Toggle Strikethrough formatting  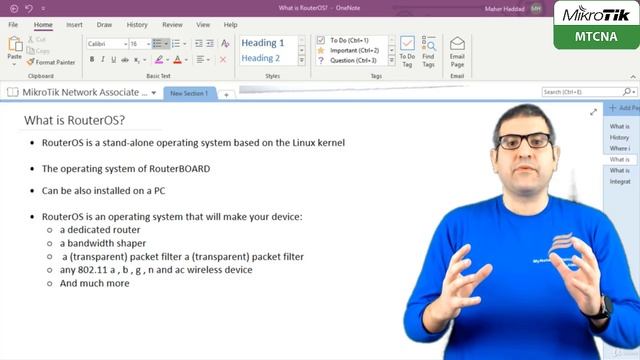point(125,60)
